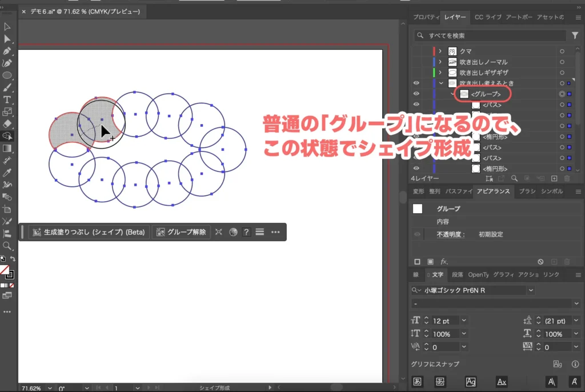This screenshot has height=392, width=585.
Task: Open the add effect fx button
Action: (444, 261)
